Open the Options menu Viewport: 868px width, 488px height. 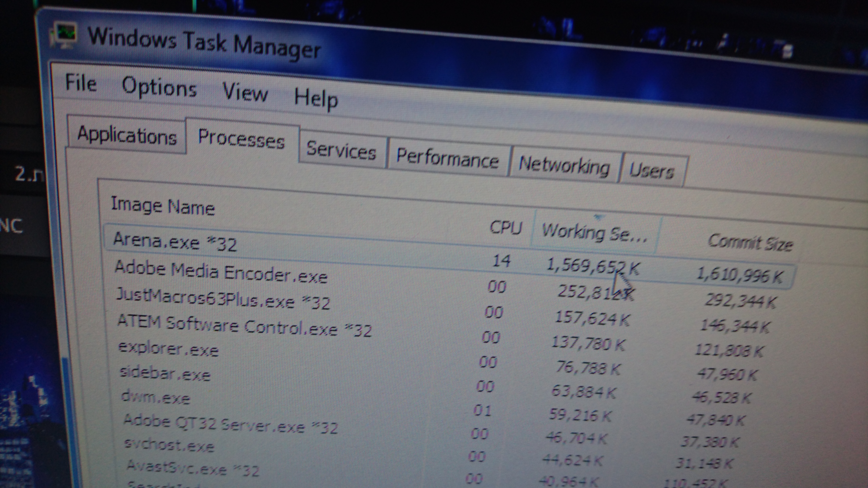point(159,88)
